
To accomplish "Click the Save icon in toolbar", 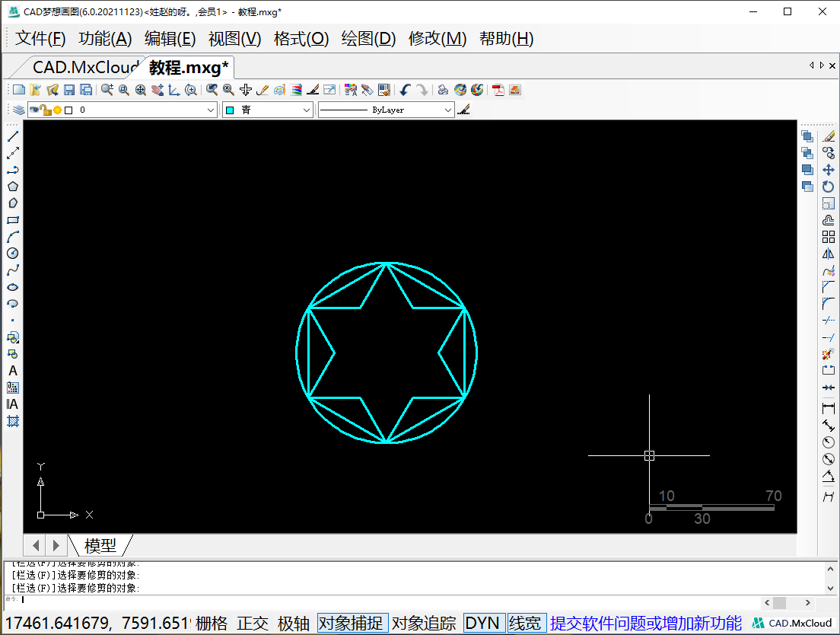I will point(69,90).
